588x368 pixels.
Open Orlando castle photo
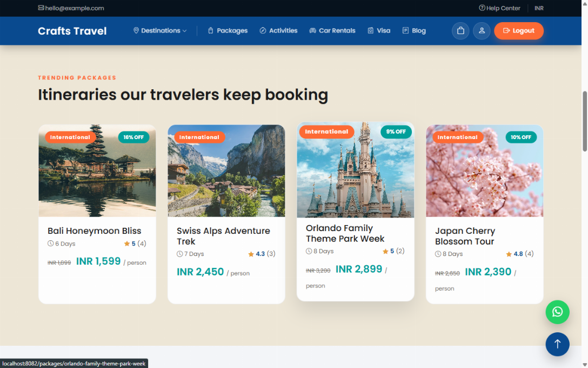pos(356,170)
